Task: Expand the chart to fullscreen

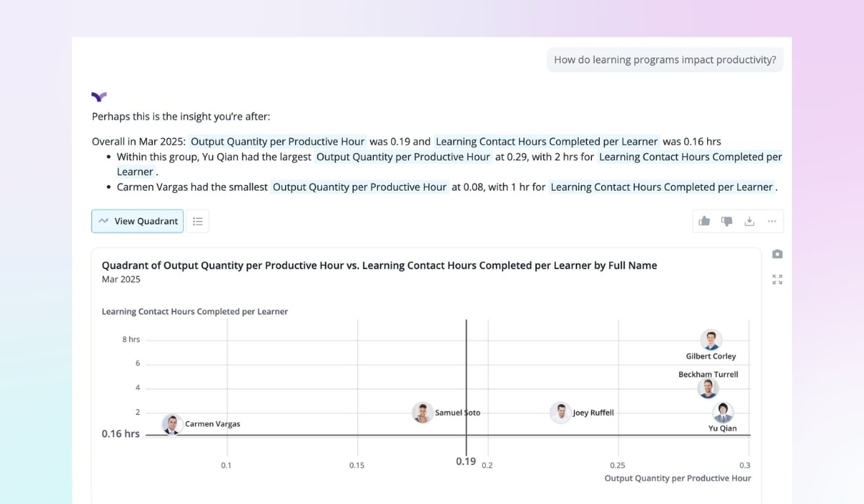Action: click(778, 279)
